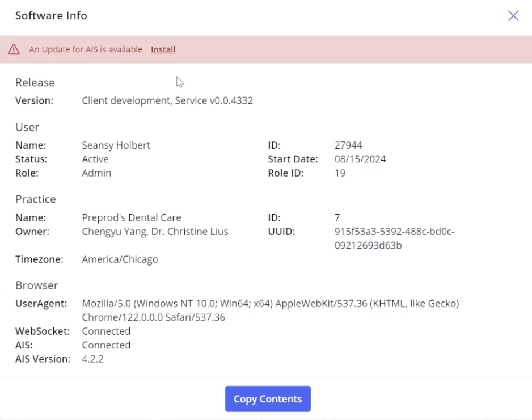Click the 'User' section heading

(x=27, y=127)
